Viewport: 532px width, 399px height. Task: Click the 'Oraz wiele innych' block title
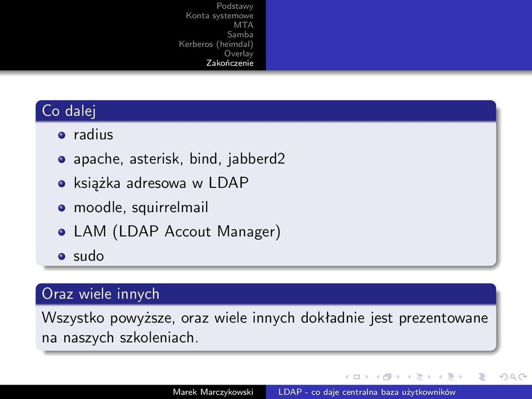click(100, 294)
